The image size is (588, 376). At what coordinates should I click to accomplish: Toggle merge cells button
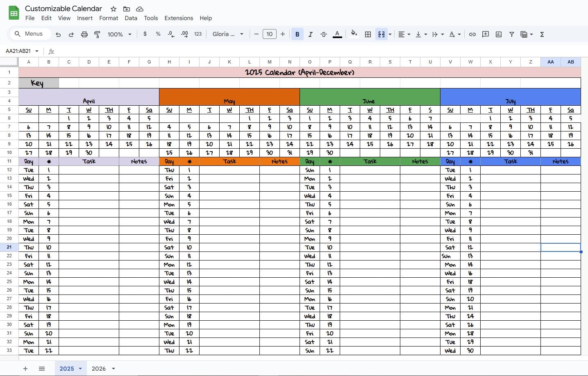[x=381, y=34]
